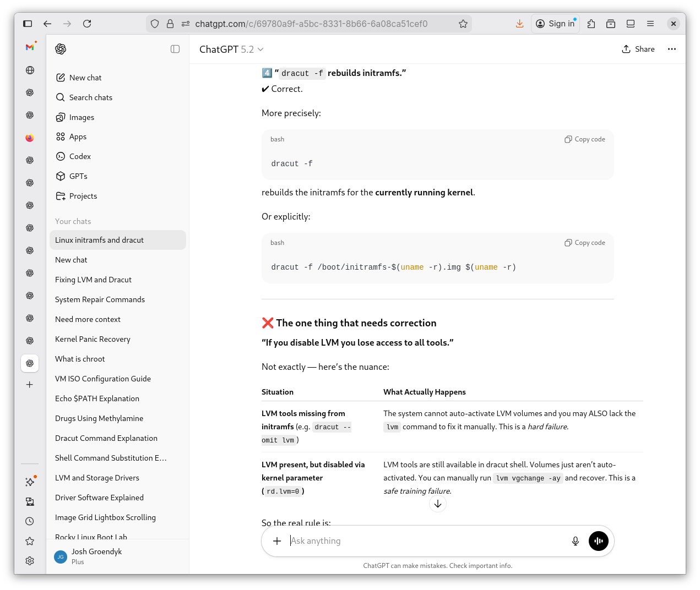
Task: Open the Codex menu item
Action: 80,156
